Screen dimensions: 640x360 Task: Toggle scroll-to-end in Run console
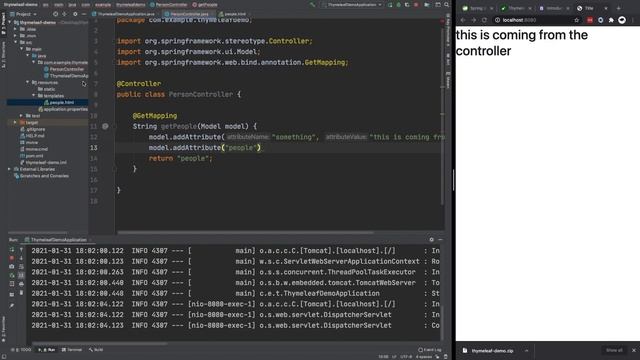point(21,276)
